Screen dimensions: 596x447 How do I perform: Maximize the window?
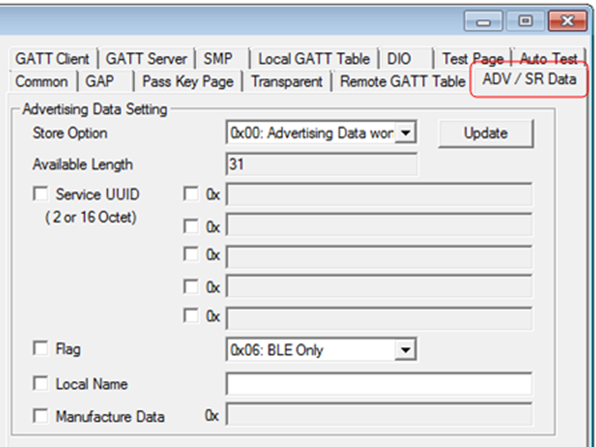(x=525, y=21)
